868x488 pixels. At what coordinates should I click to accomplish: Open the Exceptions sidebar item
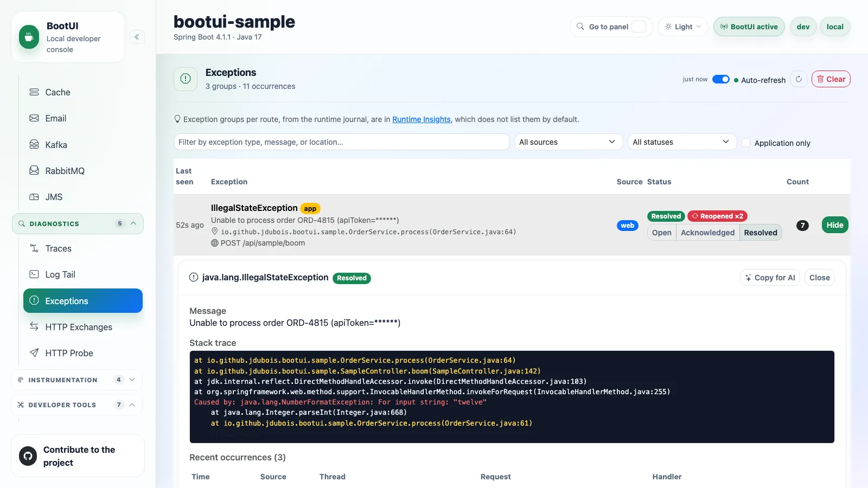(x=83, y=301)
